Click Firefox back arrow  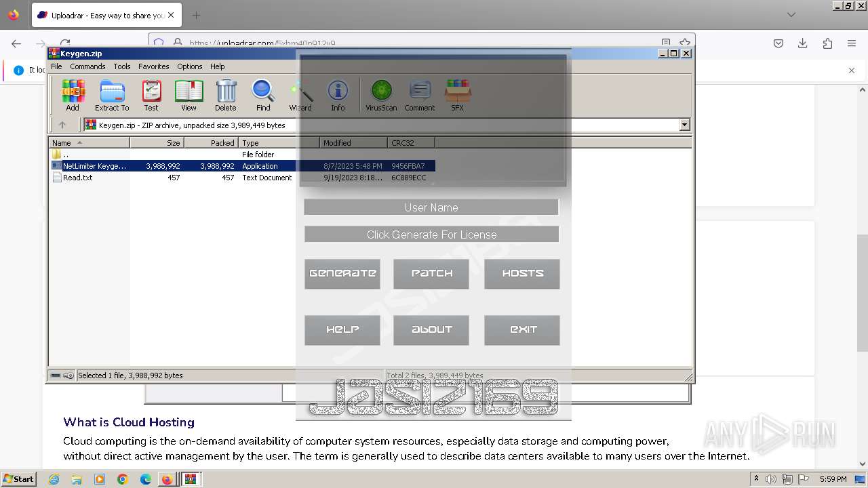(16, 43)
